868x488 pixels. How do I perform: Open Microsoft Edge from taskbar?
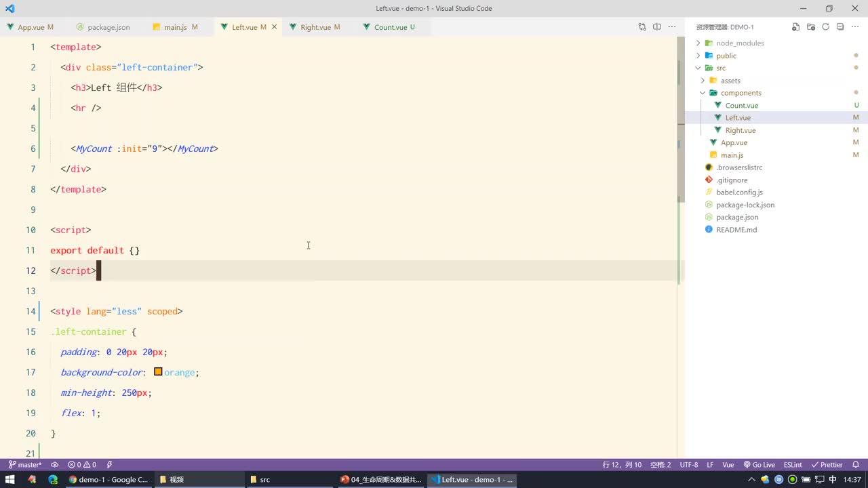coord(53,479)
